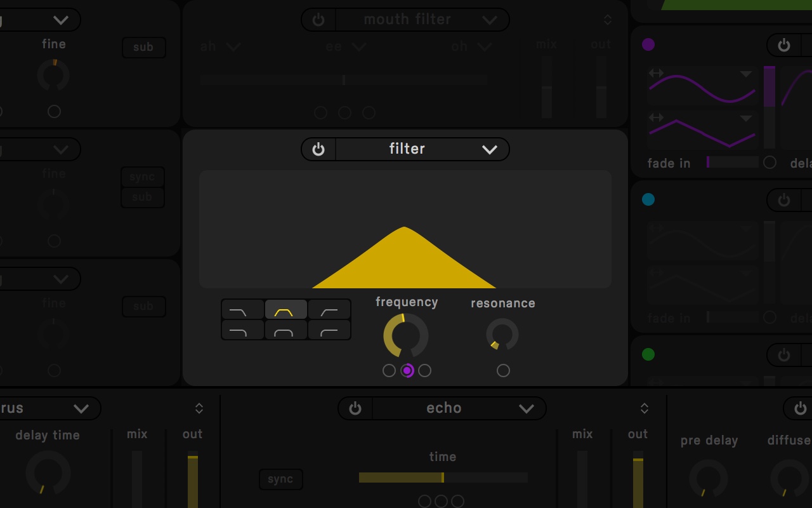
Task: Click the reorder arrows of the chorus module
Action: [x=199, y=408]
